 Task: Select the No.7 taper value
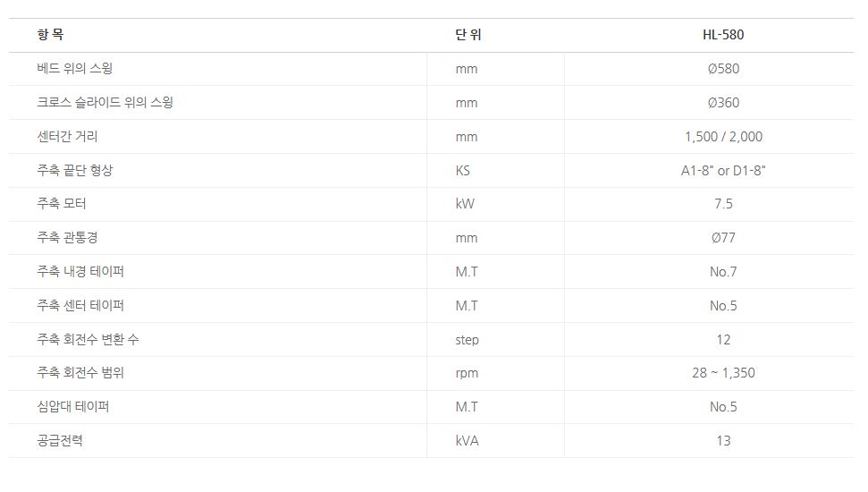click(x=723, y=272)
